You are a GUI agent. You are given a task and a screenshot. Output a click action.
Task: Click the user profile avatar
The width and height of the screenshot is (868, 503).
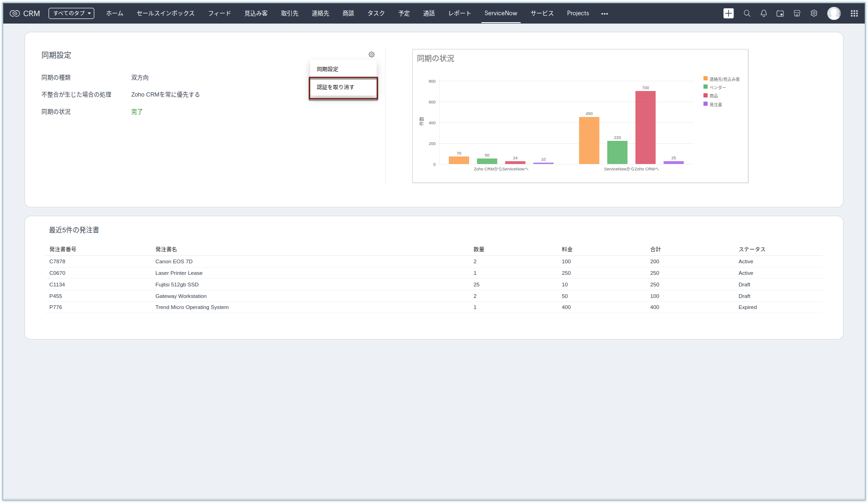(834, 13)
